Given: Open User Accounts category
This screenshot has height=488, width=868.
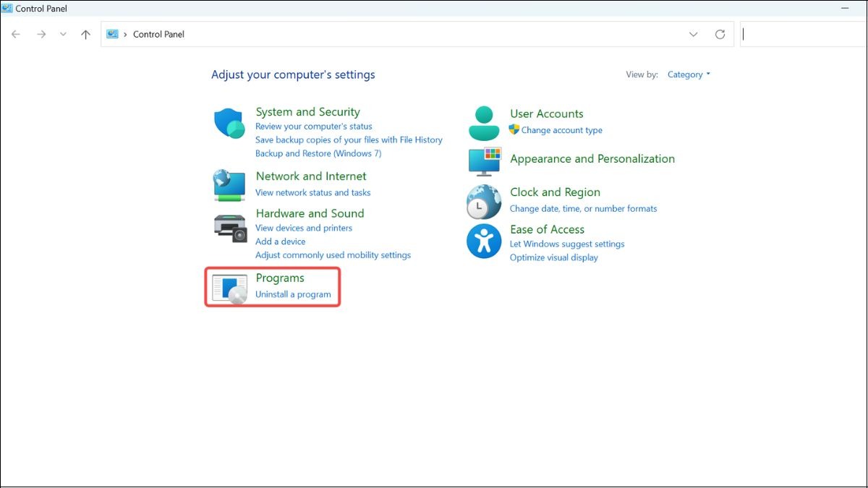Looking at the screenshot, I should (546, 114).
